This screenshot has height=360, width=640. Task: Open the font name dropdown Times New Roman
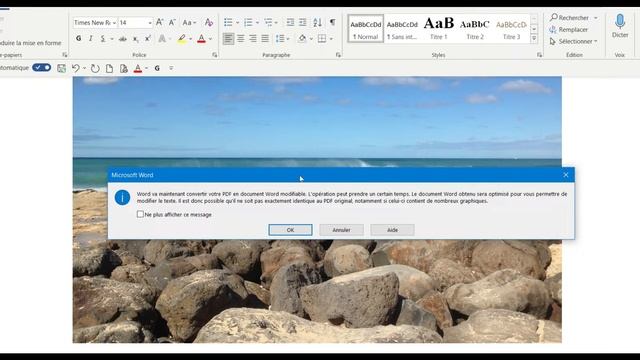[x=114, y=23]
